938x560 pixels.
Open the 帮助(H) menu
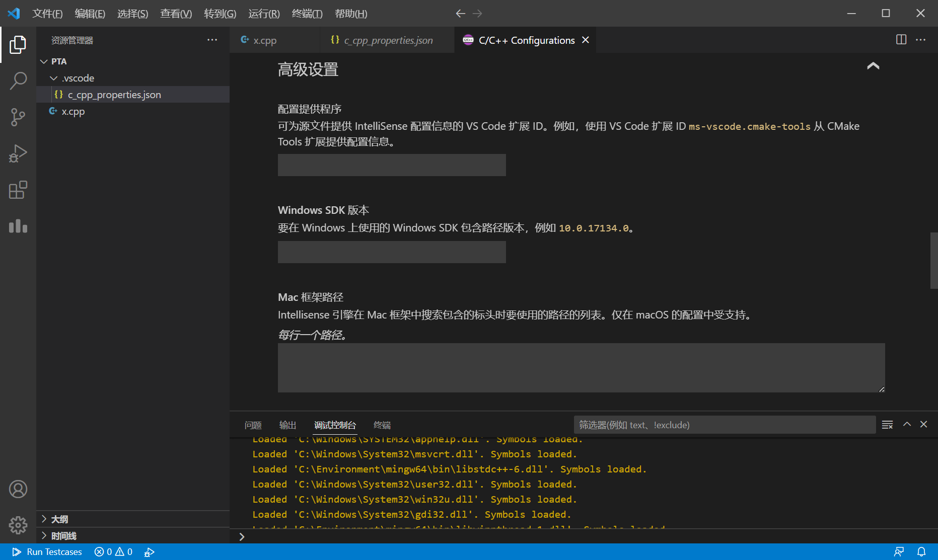point(351,14)
